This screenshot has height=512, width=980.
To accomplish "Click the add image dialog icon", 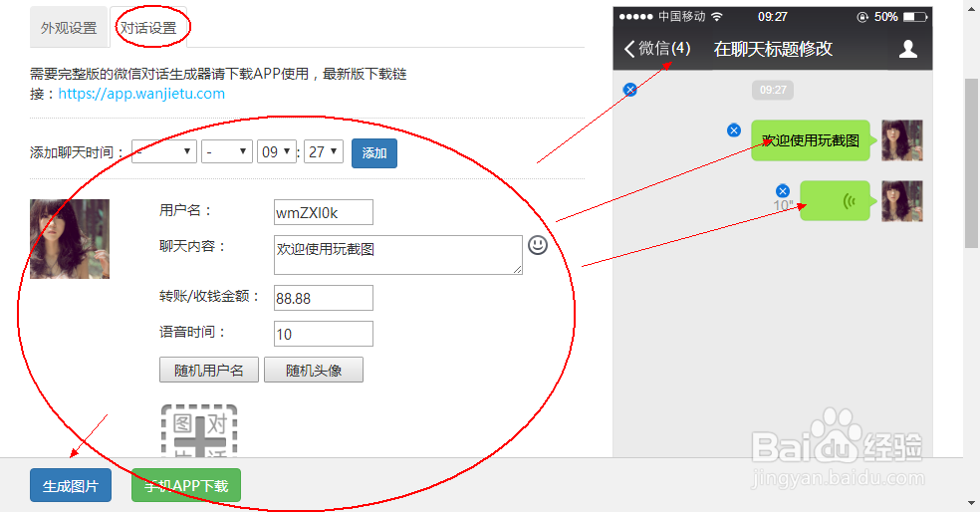I will [x=199, y=430].
